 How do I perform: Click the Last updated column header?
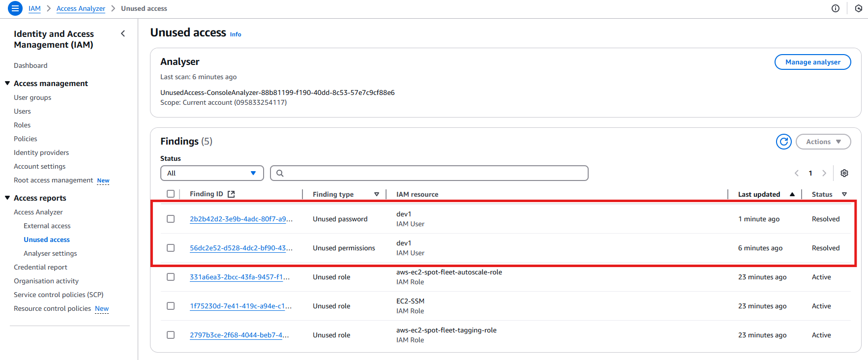click(759, 194)
